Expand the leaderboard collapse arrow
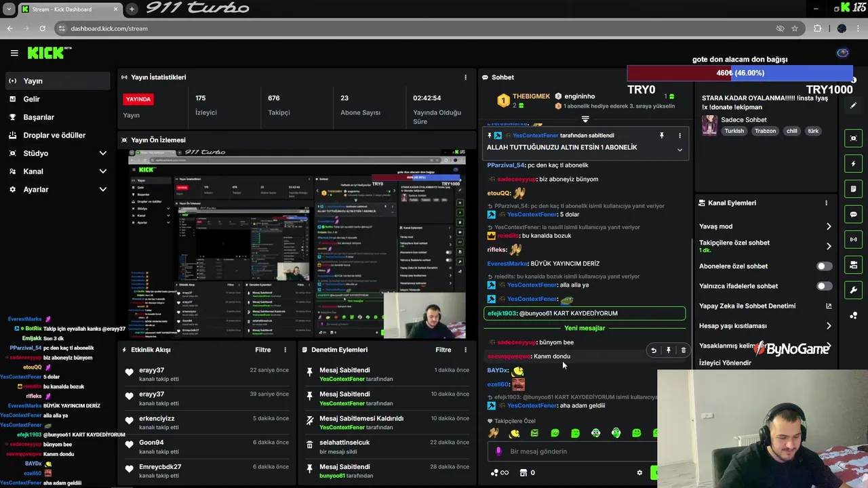This screenshot has width=868, height=488. point(585,119)
